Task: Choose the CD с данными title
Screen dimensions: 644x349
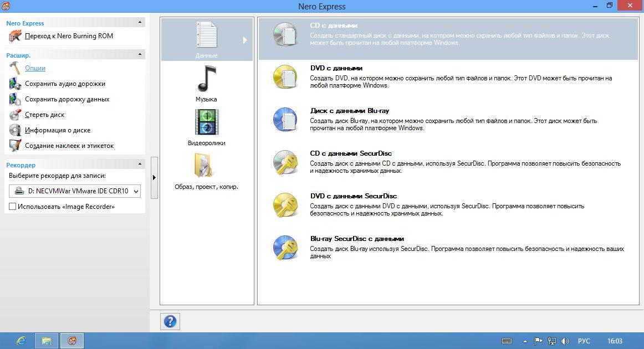Action: click(334, 25)
